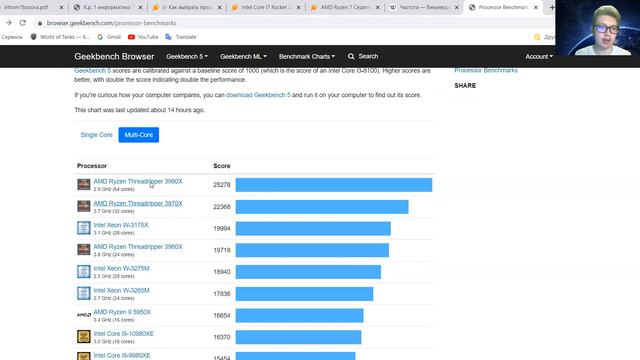
Task: Close the AMD Ryzen 7 Cezanne tab
Action: 378,7
